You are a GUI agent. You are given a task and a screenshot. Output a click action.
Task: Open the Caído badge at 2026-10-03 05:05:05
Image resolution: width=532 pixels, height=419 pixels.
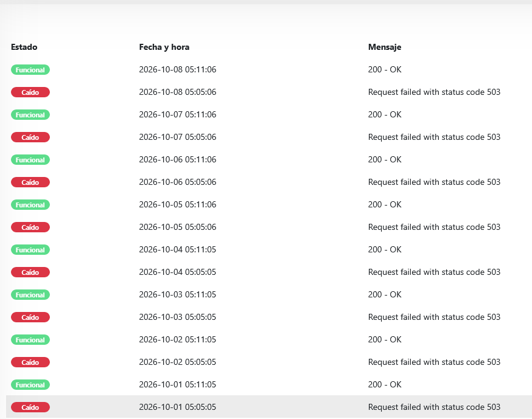(x=30, y=317)
